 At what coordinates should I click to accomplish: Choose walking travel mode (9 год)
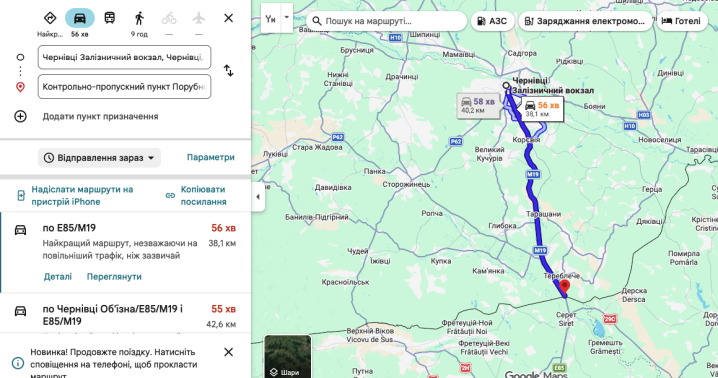point(139,18)
